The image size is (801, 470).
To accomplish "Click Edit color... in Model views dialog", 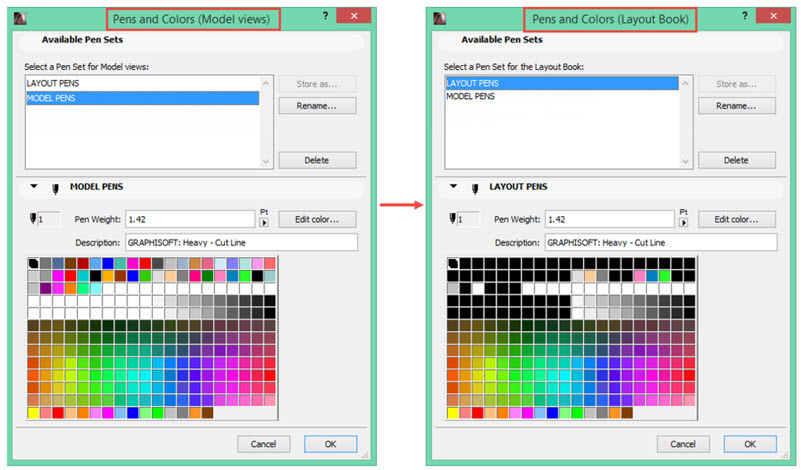I will [x=317, y=219].
